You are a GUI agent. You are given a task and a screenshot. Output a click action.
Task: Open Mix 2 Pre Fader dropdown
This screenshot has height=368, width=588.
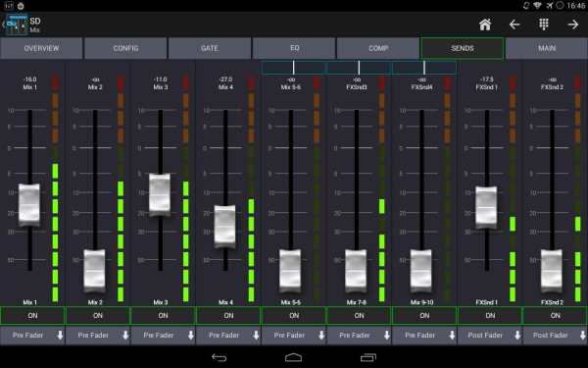pyautogui.click(x=98, y=336)
